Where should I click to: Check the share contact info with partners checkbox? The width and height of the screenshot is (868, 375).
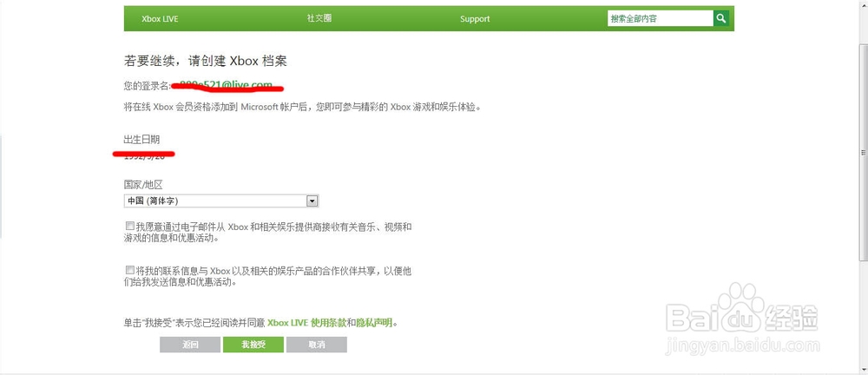[x=129, y=270]
